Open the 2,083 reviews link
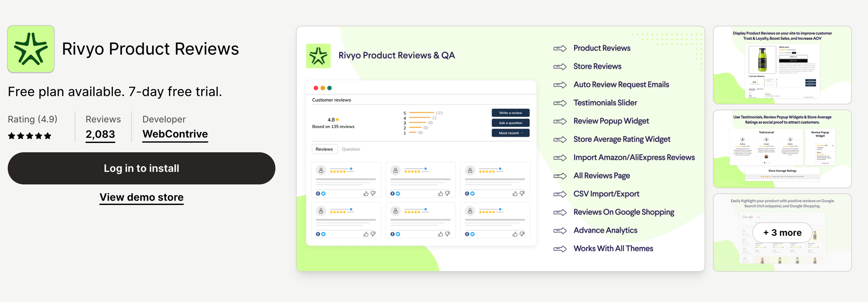The width and height of the screenshot is (868, 302). pyautogui.click(x=100, y=134)
